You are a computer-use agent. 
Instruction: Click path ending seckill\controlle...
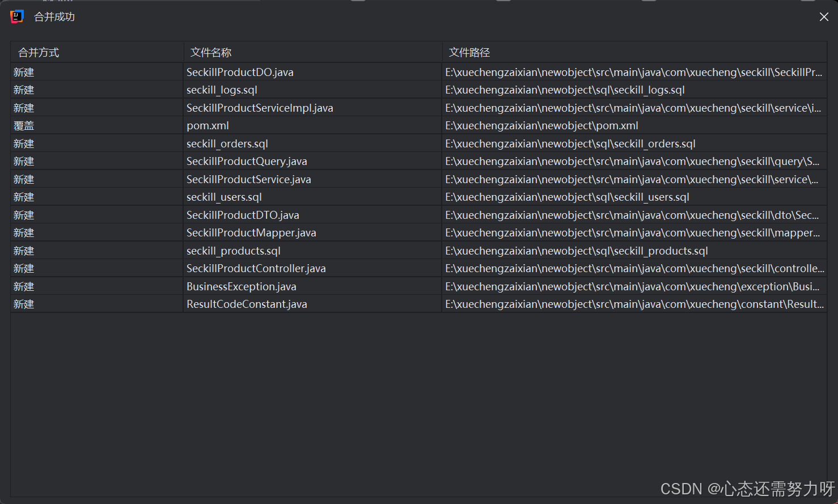pos(634,268)
